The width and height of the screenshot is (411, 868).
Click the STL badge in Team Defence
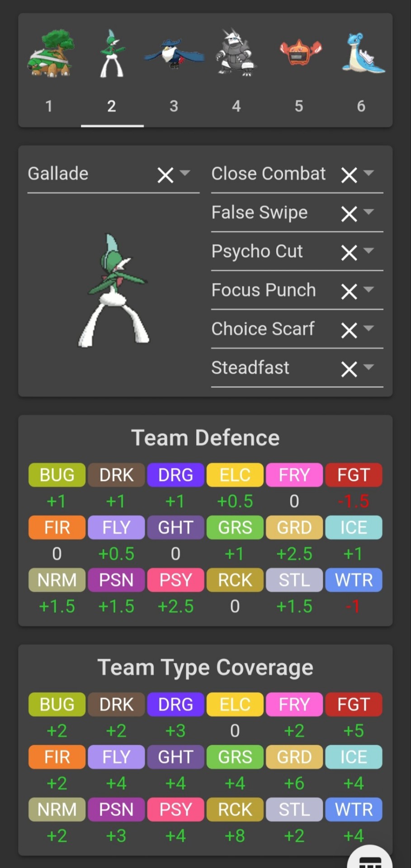pyautogui.click(x=294, y=580)
